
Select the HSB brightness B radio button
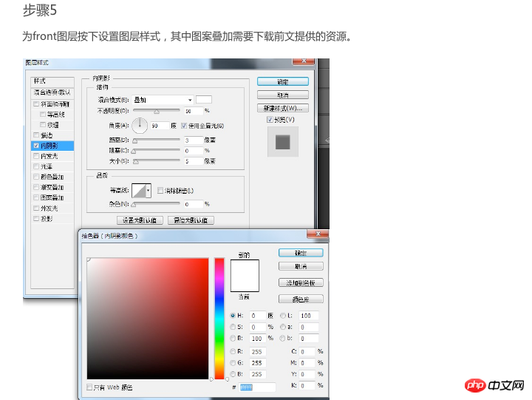pyautogui.click(x=233, y=338)
